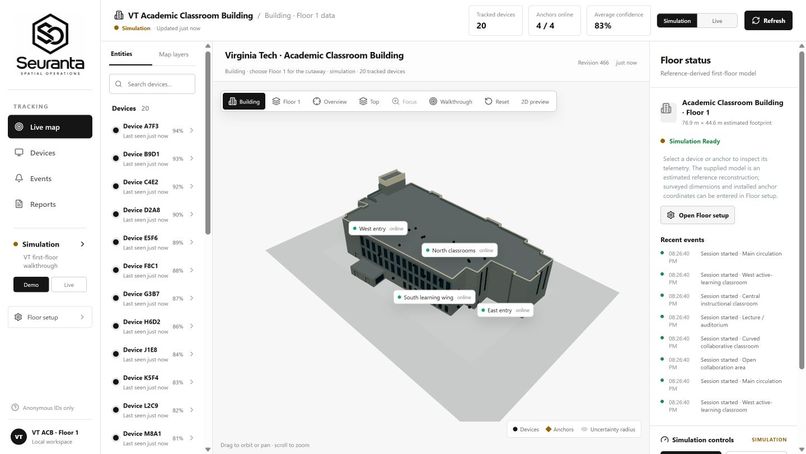Switch header mode to Live

pyautogui.click(x=717, y=21)
